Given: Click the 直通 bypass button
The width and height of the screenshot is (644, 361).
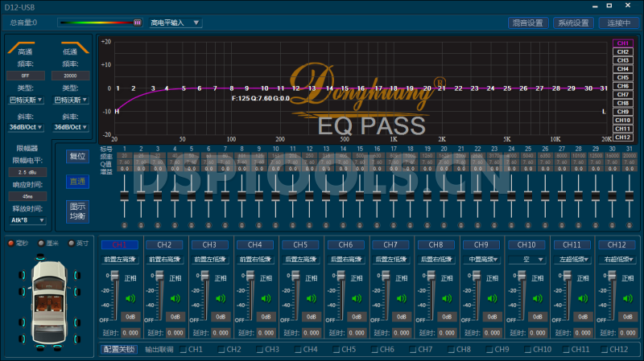Looking at the screenshot, I should coord(76,182).
